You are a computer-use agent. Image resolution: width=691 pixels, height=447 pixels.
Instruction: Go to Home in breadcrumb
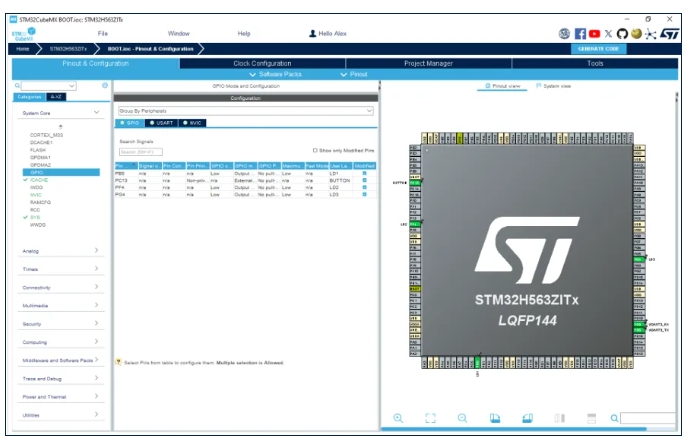pos(22,49)
